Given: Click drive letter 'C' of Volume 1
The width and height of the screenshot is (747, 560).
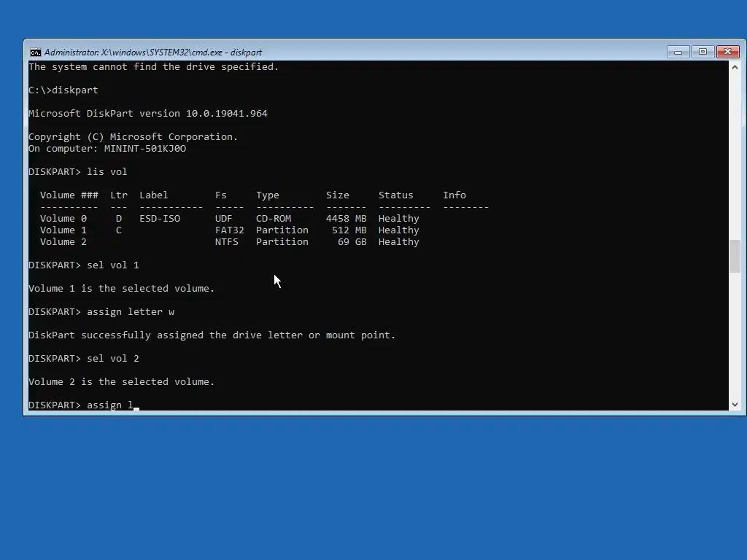Looking at the screenshot, I should pyautogui.click(x=119, y=230).
